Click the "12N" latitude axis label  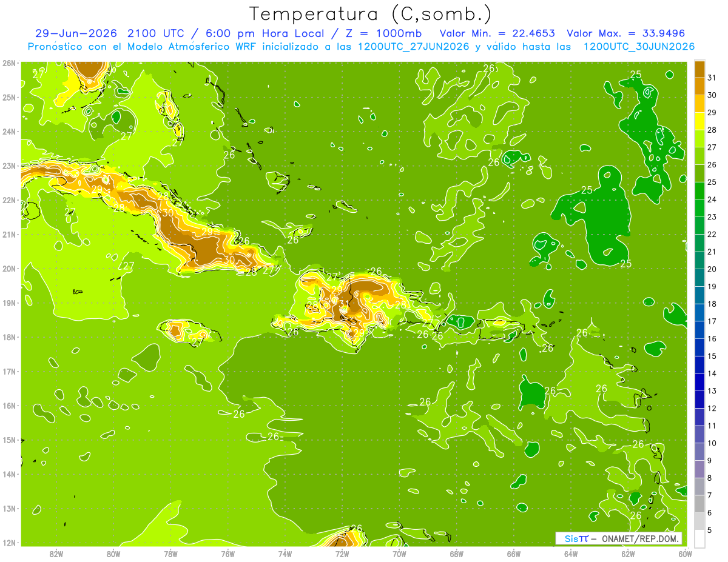[8, 543]
